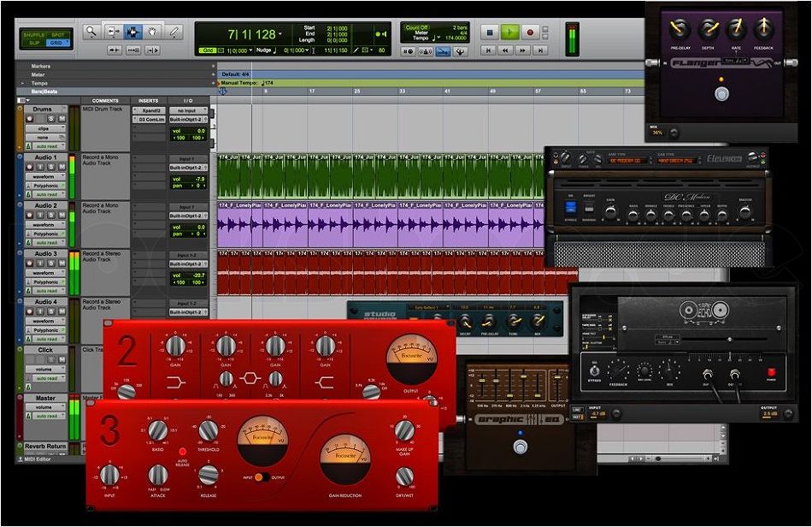This screenshot has width=812, height=527.
Task: Click the Flanger pedal footswitch
Action: (x=722, y=93)
